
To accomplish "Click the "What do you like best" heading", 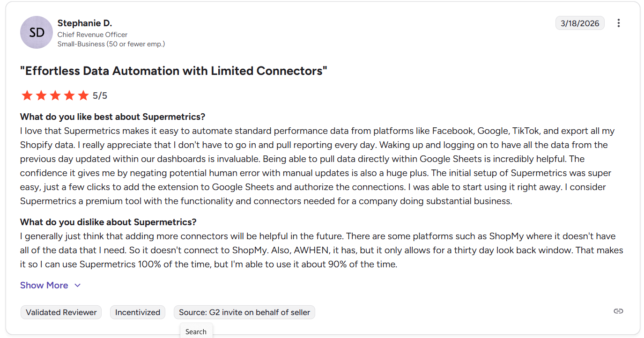I will (x=112, y=117).
